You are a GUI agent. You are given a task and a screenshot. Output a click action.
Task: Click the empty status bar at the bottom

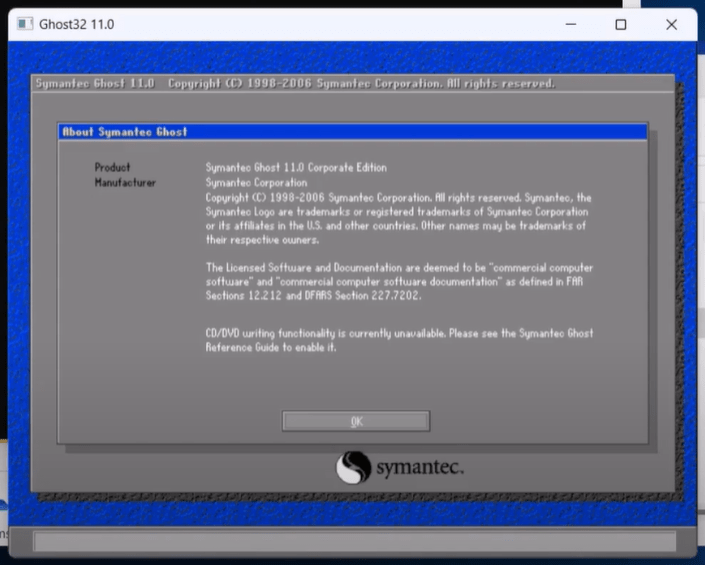point(352,542)
